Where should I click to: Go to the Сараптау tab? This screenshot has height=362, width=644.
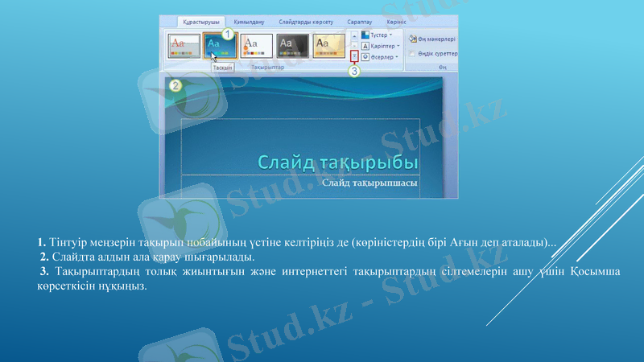coord(359,22)
